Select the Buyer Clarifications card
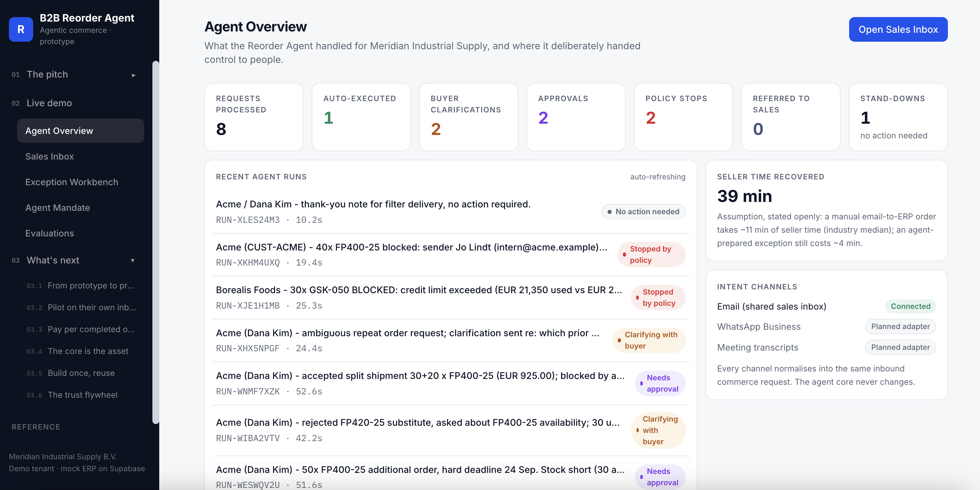Screen dimensions: 980x490 click(x=468, y=117)
